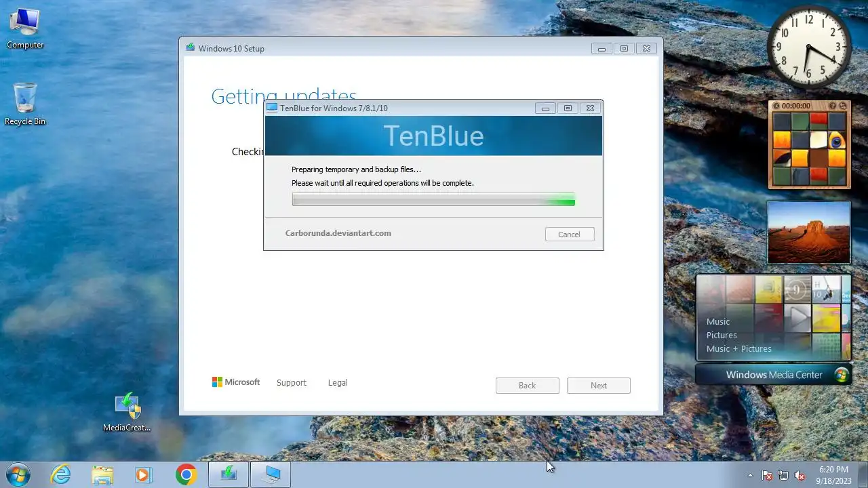Maximize the Windows 10 Setup window
Viewport: 868px width, 488px height.
(624, 48)
